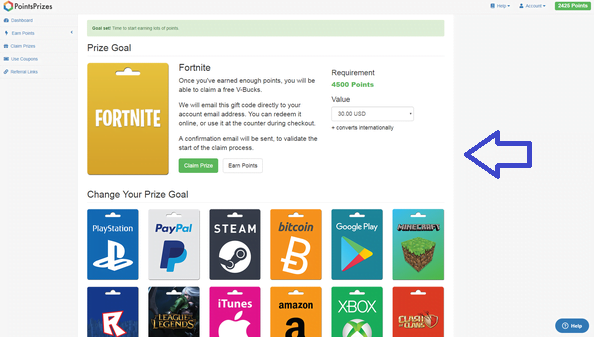Go to Use Coupons in sidebar
Viewport: 594px width, 364px height.
[x=24, y=59]
